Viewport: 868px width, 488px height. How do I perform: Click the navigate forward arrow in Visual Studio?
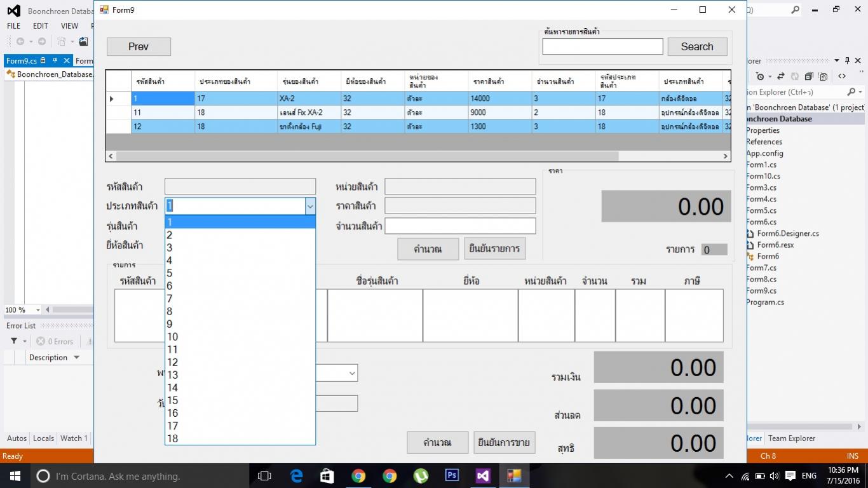pos(42,41)
